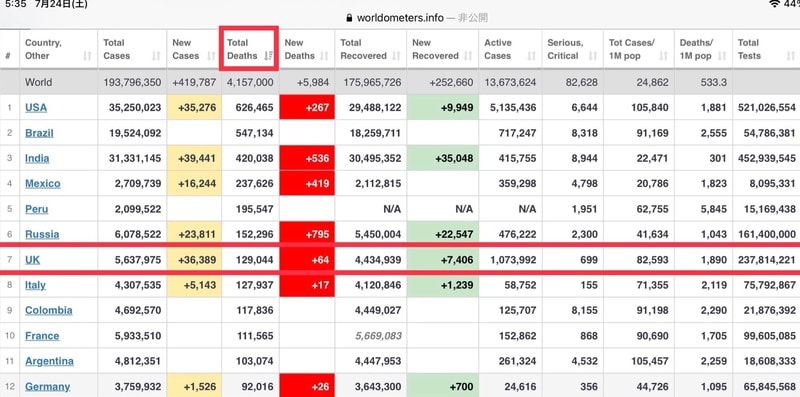Click Total Recovered sort arrows
Screen dimensions: 800x397
point(397,56)
